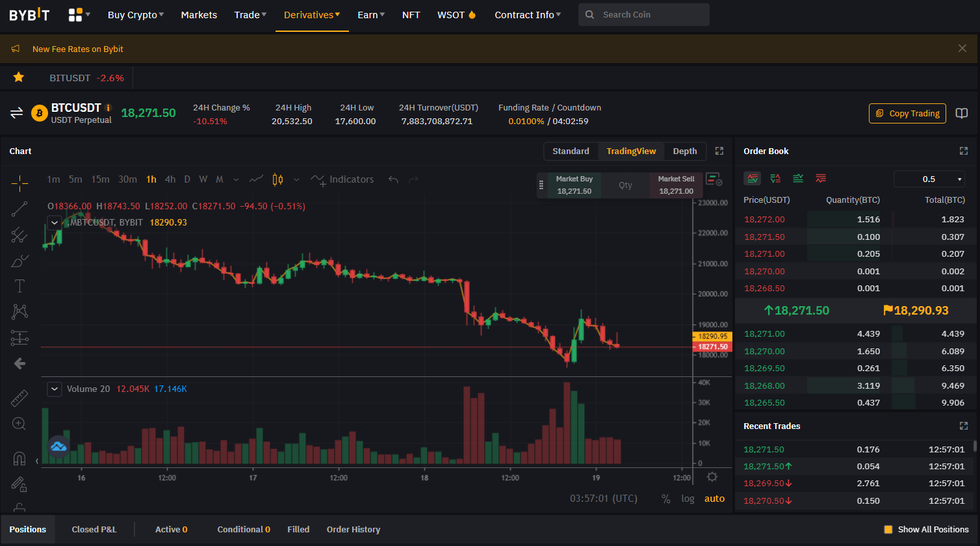Expand more timeframe options chevron
The image size is (980, 546).
point(236,179)
